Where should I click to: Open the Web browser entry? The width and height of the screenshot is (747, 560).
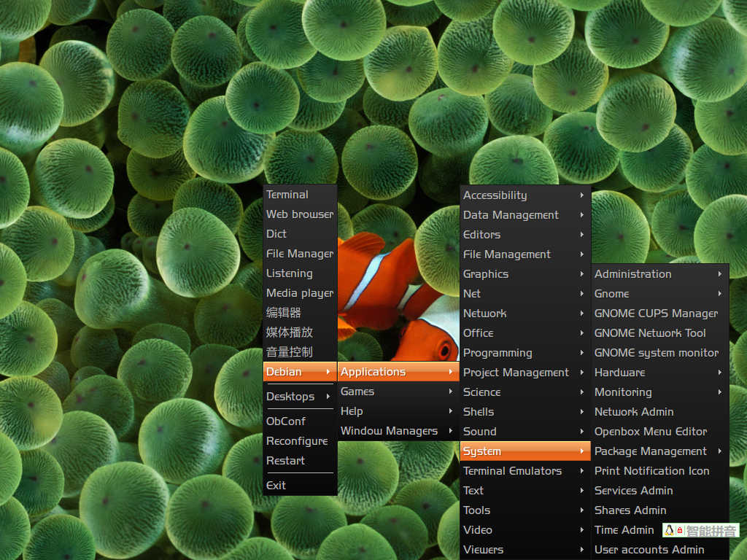tap(300, 214)
